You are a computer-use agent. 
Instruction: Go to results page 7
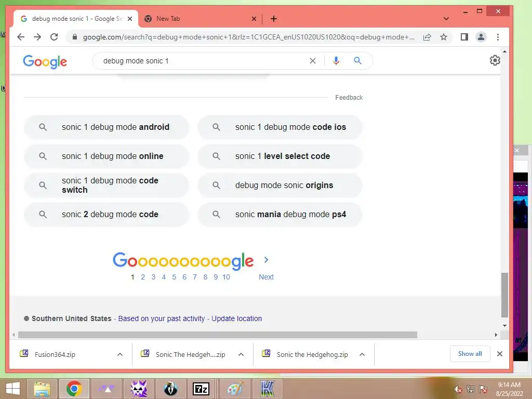click(195, 277)
